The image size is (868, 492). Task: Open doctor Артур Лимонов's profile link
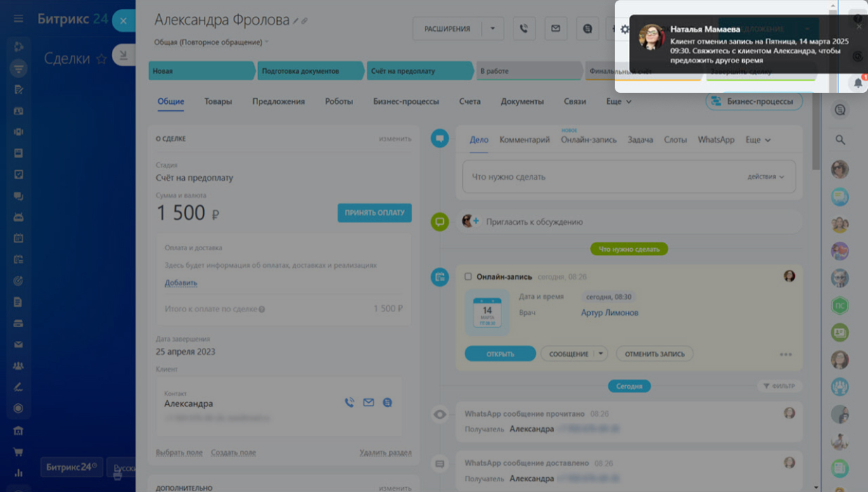(x=610, y=313)
